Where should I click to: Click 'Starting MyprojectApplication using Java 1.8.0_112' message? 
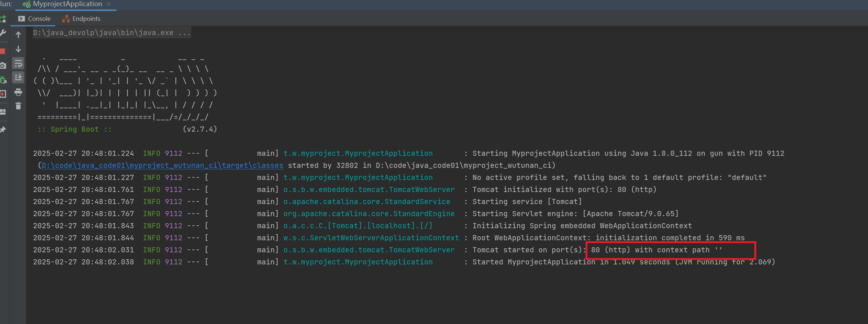pos(582,153)
